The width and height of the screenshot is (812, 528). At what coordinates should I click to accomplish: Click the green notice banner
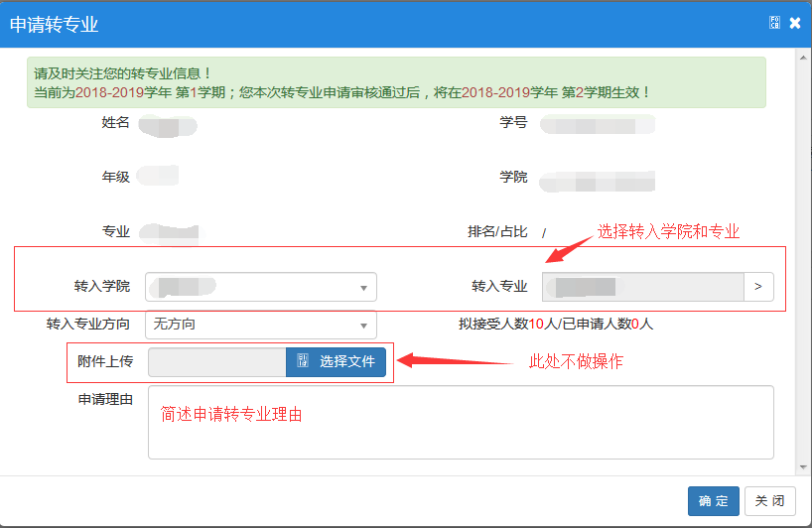(396, 82)
